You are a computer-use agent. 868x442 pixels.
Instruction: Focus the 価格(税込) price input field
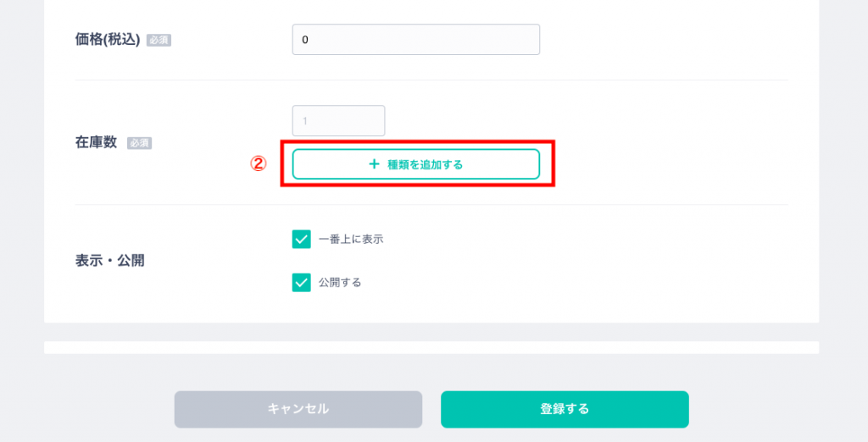click(415, 40)
